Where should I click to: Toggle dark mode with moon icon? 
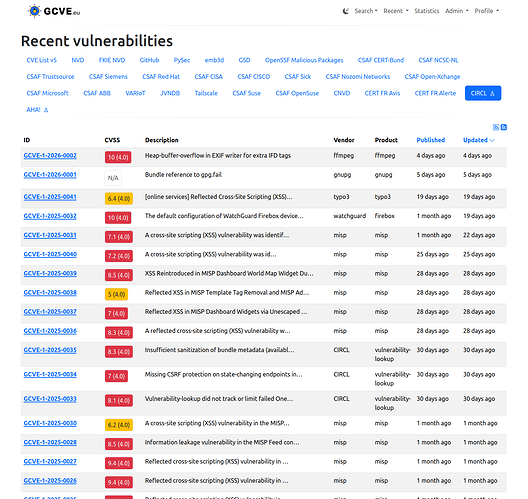pyautogui.click(x=345, y=11)
